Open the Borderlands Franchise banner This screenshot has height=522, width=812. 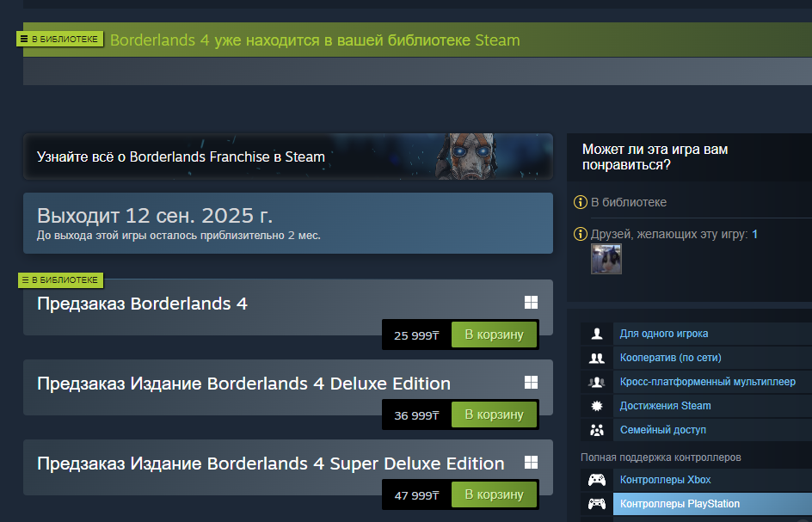coord(288,157)
